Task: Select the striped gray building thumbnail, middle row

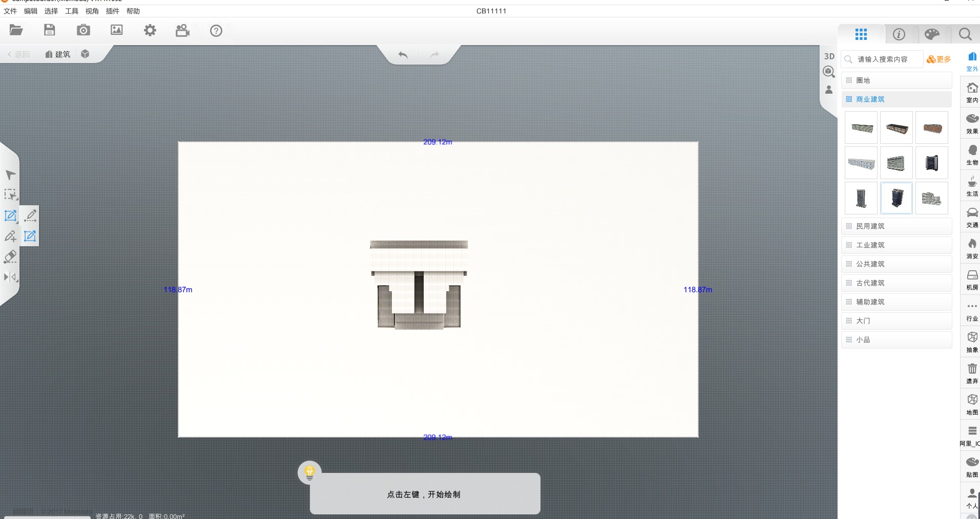Action: point(896,163)
